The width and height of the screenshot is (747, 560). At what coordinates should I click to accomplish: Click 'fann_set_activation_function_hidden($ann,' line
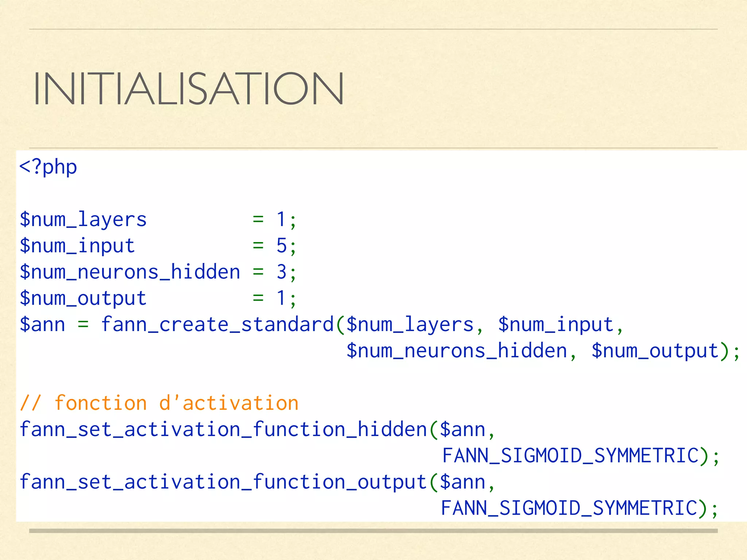coord(257,429)
